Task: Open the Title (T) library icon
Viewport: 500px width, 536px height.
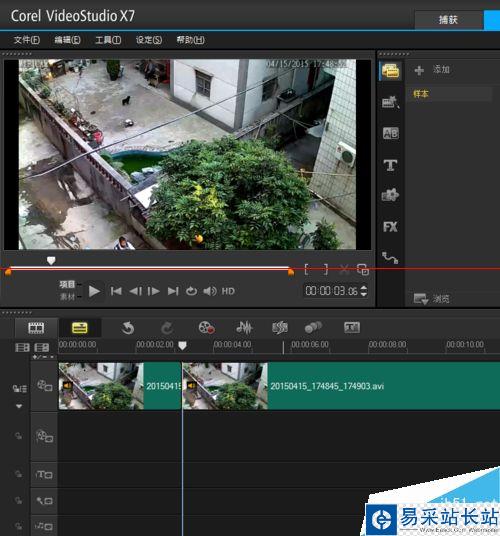Action: click(x=390, y=165)
